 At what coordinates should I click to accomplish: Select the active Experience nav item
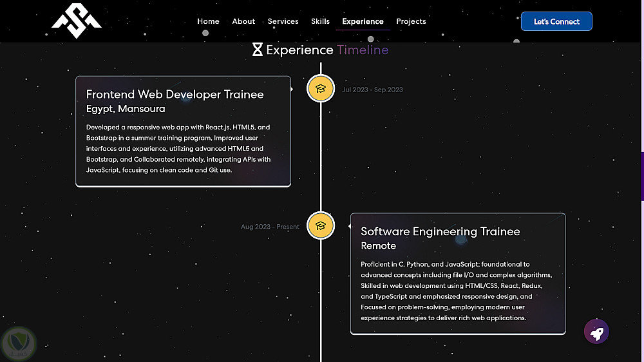tap(363, 21)
